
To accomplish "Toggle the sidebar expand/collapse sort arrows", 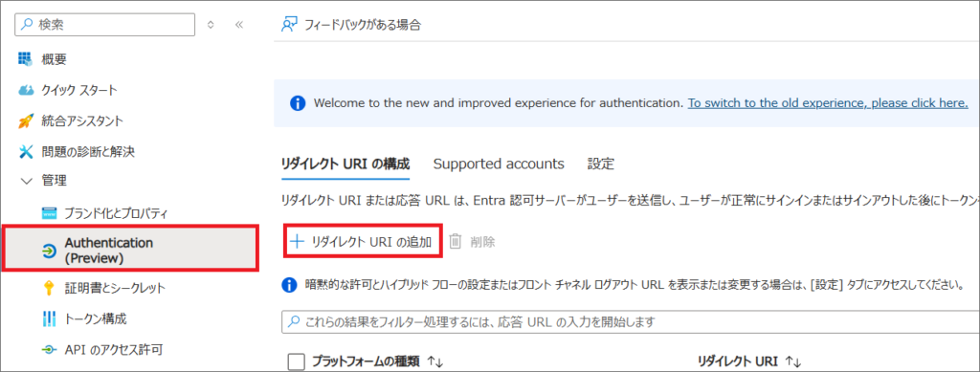I will click(x=211, y=25).
